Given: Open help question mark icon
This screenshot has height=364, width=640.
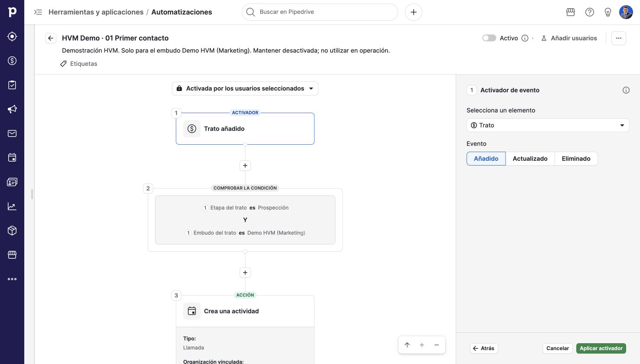Looking at the screenshot, I should pyautogui.click(x=590, y=12).
